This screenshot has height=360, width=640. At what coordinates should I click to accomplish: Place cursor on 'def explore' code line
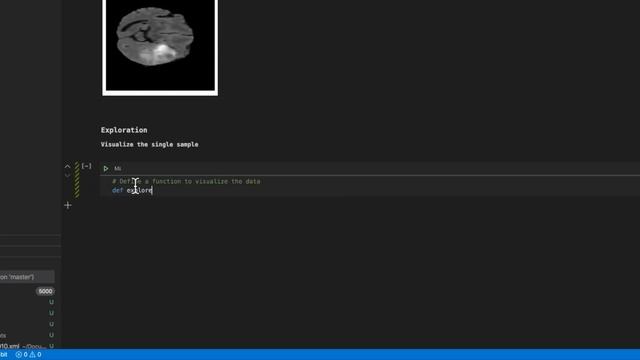click(132, 191)
